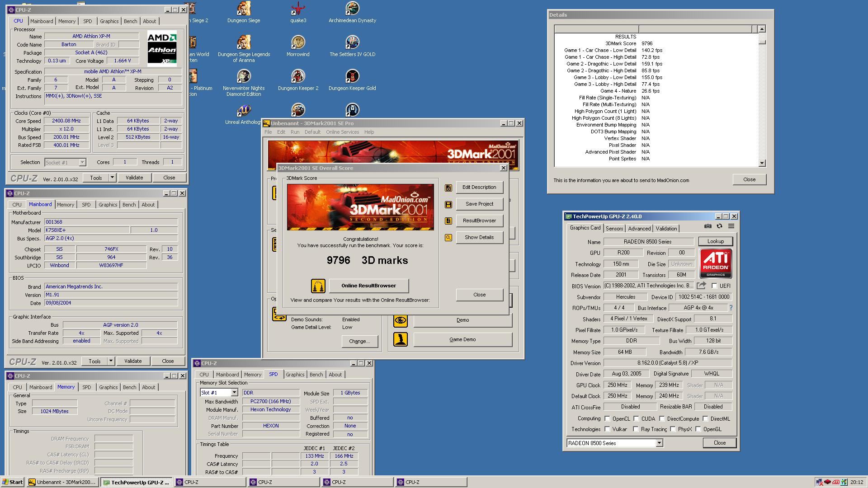Click the BIOS export share icon in GPU-Z
The width and height of the screenshot is (868, 488).
point(701,286)
